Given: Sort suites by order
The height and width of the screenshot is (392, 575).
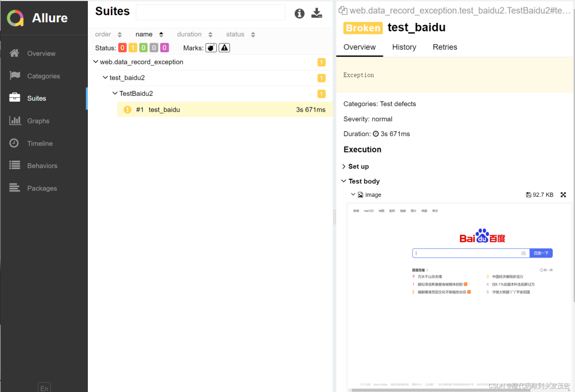Looking at the screenshot, I should point(108,35).
